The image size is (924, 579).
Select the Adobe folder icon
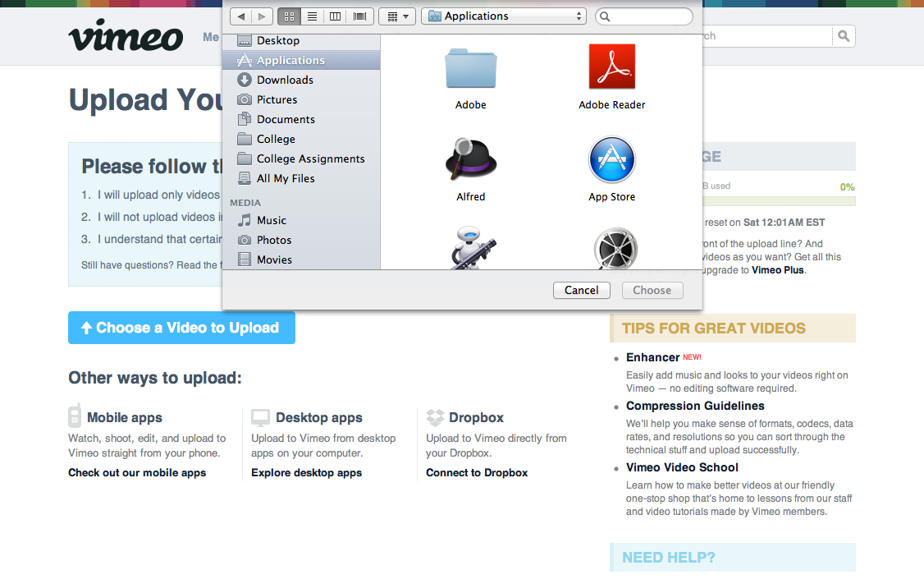[x=471, y=68]
